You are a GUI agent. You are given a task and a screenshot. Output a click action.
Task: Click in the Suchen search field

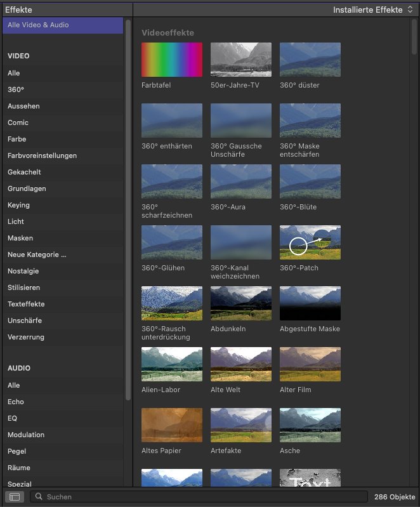click(x=199, y=497)
